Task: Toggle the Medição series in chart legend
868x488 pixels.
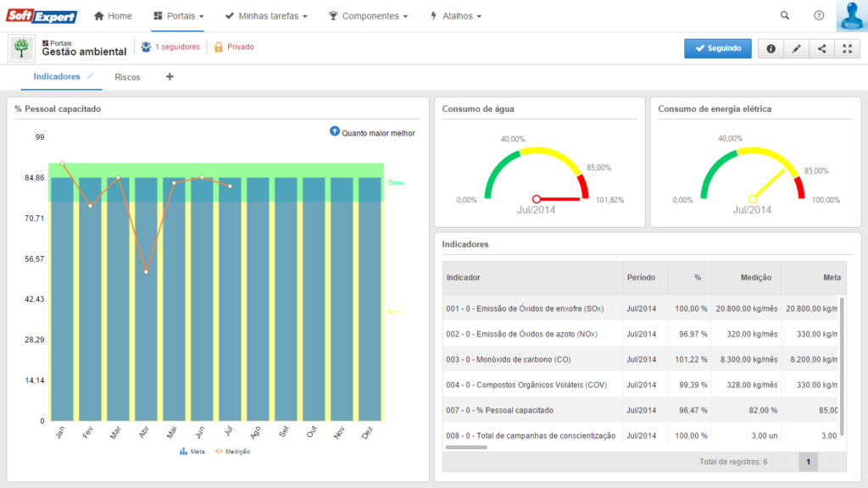Action: click(x=232, y=452)
